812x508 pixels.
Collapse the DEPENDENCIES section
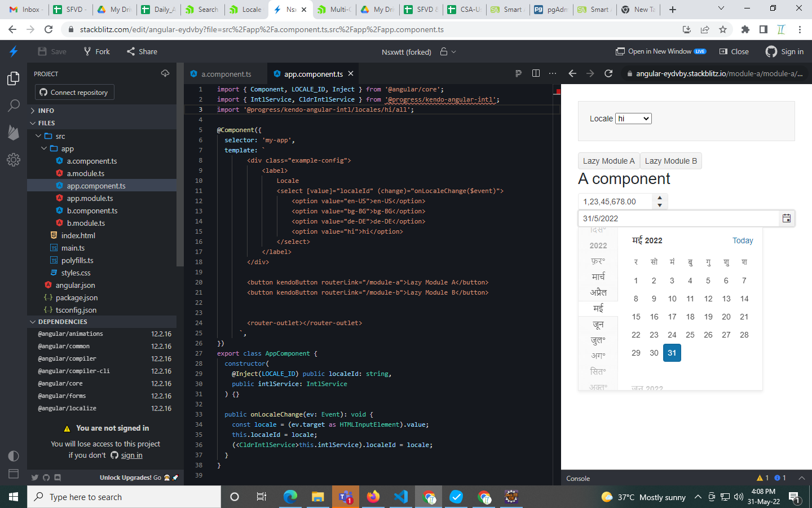[62, 322]
